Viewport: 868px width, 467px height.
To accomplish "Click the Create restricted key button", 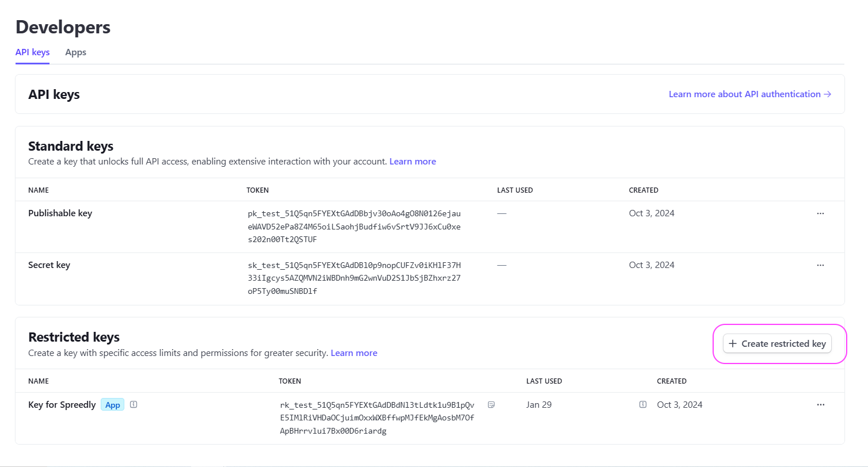I will pos(777,343).
